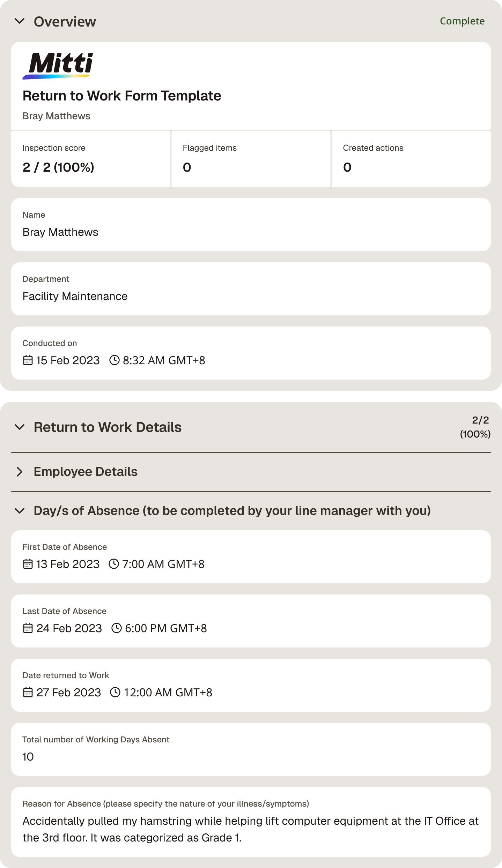502x868 pixels.
Task: Click clock icon beside 7:00 AM GMT+8
Action: click(x=114, y=564)
